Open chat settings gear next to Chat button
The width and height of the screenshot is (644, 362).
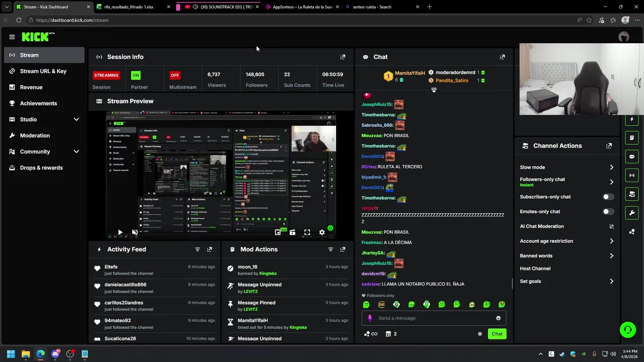pos(479,334)
